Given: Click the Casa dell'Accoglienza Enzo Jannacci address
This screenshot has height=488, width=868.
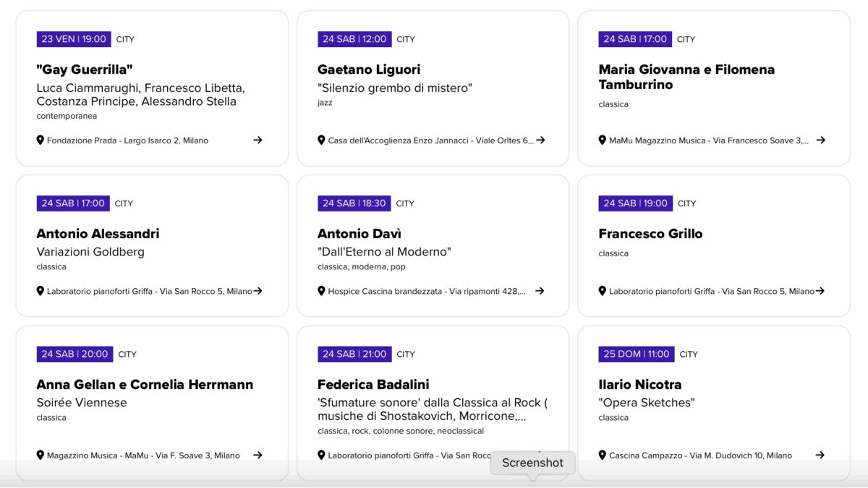Looking at the screenshot, I should [x=430, y=140].
